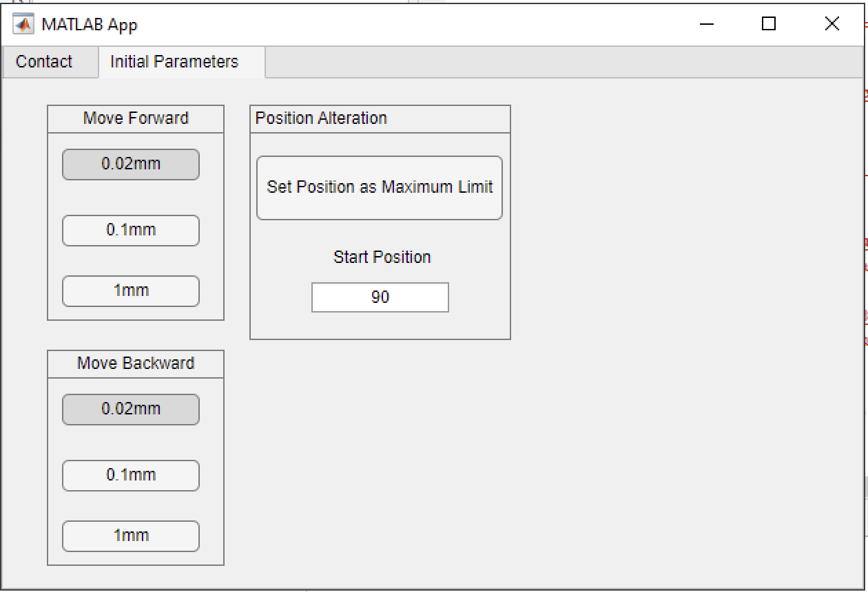Minimize the MATLAB App window
The height and width of the screenshot is (592, 868).
(707, 25)
